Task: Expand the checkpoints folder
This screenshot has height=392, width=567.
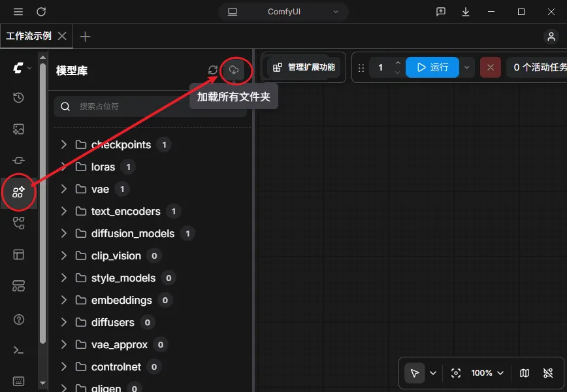Action: [x=63, y=144]
